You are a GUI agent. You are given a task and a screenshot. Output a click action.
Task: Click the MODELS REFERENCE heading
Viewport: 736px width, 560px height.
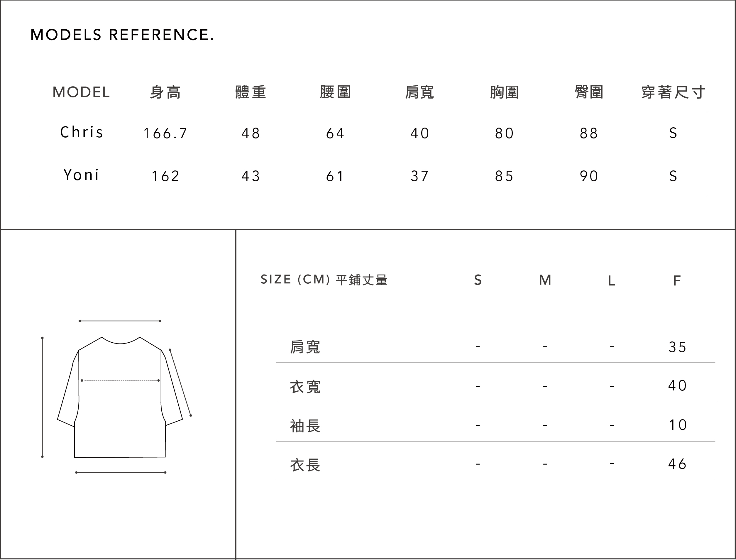click(x=122, y=35)
